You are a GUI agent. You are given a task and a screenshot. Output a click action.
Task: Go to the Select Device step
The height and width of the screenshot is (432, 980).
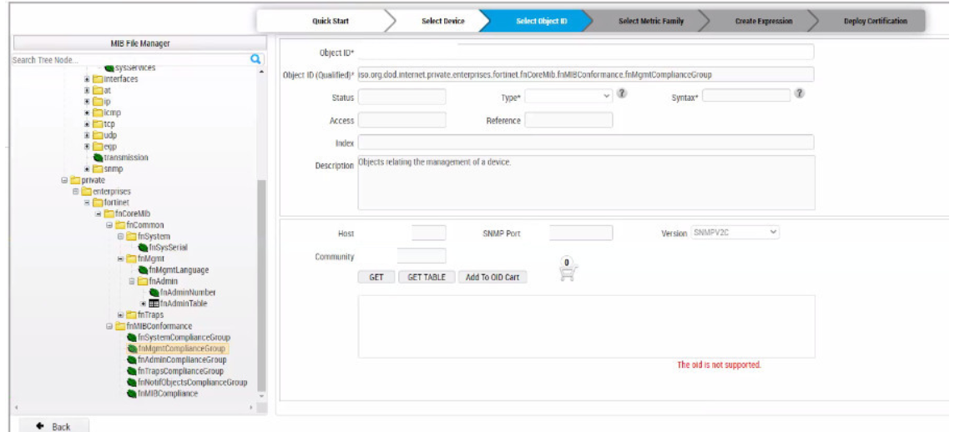pos(443,21)
